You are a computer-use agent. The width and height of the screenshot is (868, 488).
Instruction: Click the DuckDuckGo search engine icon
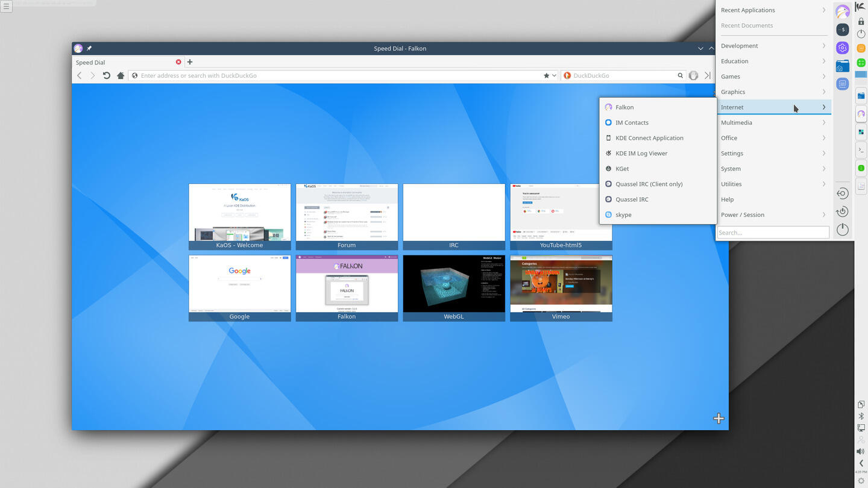pos(567,75)
